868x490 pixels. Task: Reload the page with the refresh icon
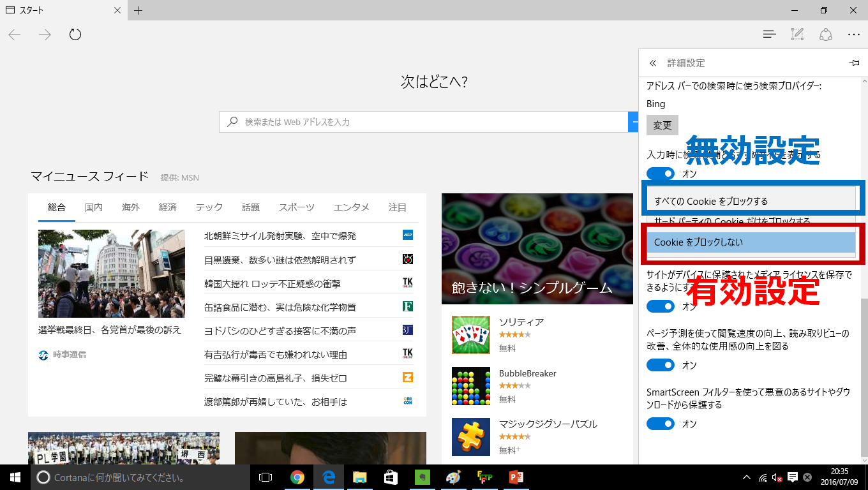point(75,34)
